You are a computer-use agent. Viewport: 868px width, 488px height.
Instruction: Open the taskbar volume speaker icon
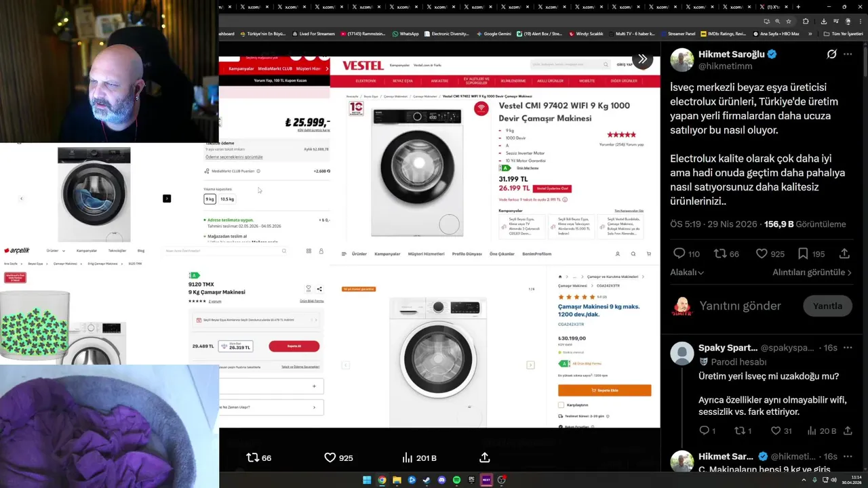pos(834,480)
